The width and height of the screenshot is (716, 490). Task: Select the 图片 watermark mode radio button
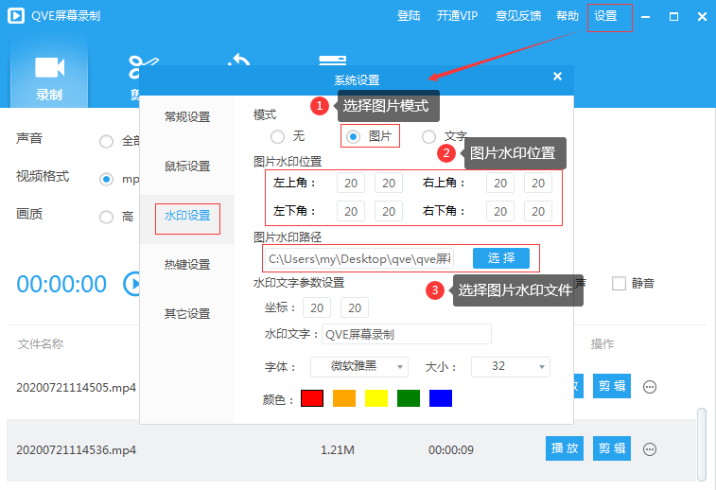click(353, 136)
